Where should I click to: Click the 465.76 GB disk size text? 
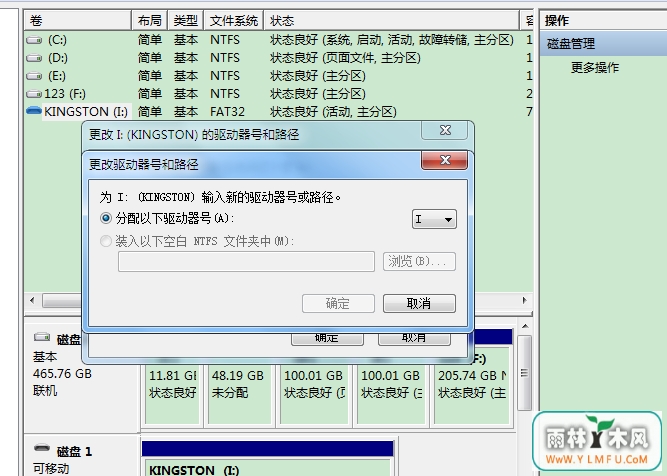[62, 373]
